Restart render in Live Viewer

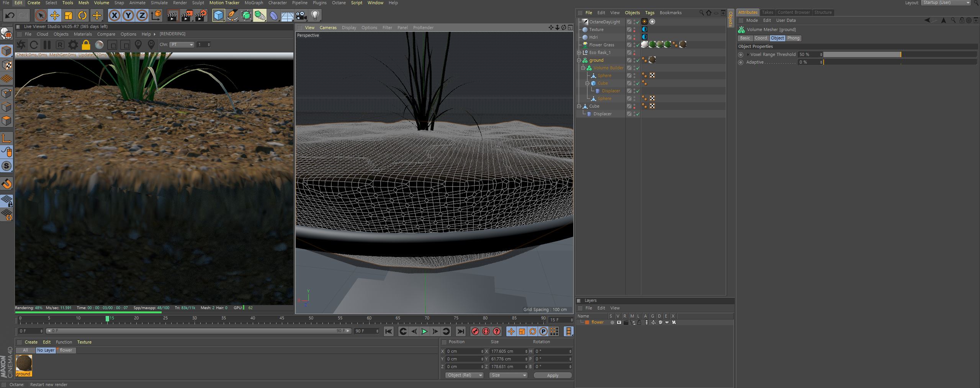[x=34, y=45]
